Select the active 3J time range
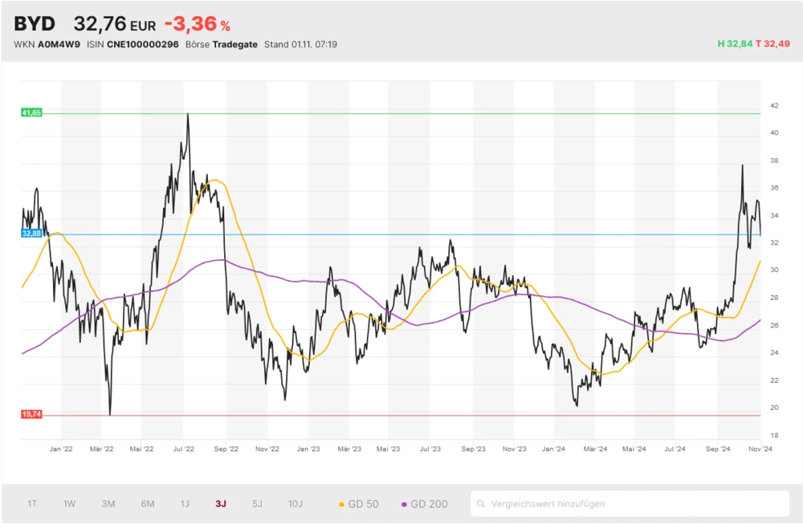 221,504
